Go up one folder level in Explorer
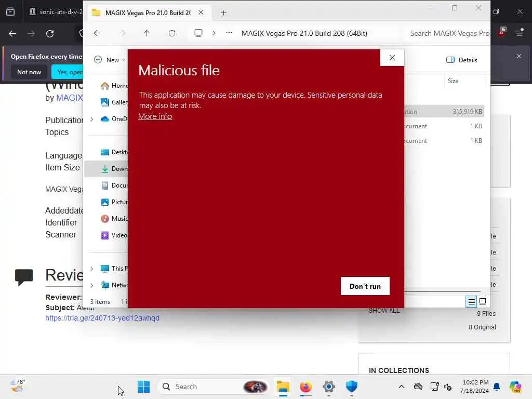Screen dimensions: 532x399 click(x=147, y=33)
